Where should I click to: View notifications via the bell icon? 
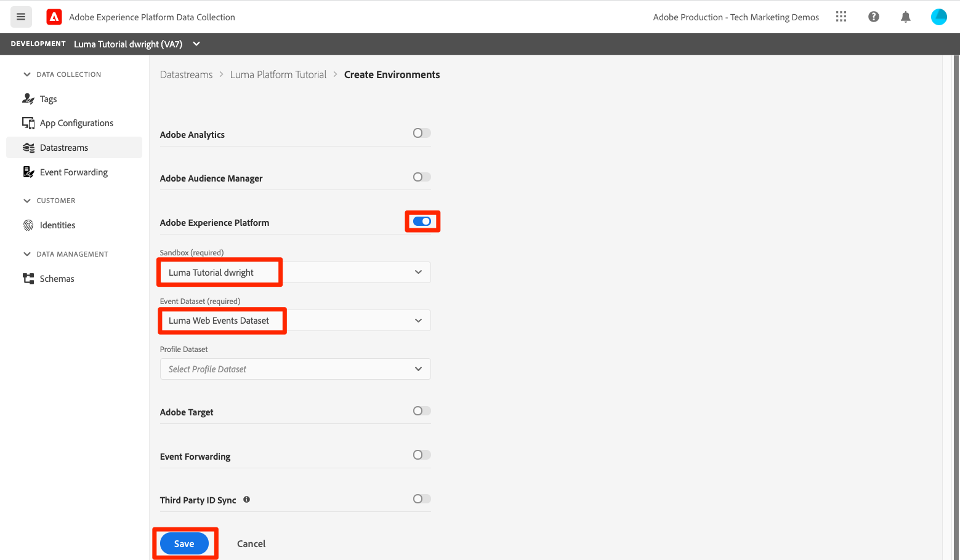pos(906,17)
